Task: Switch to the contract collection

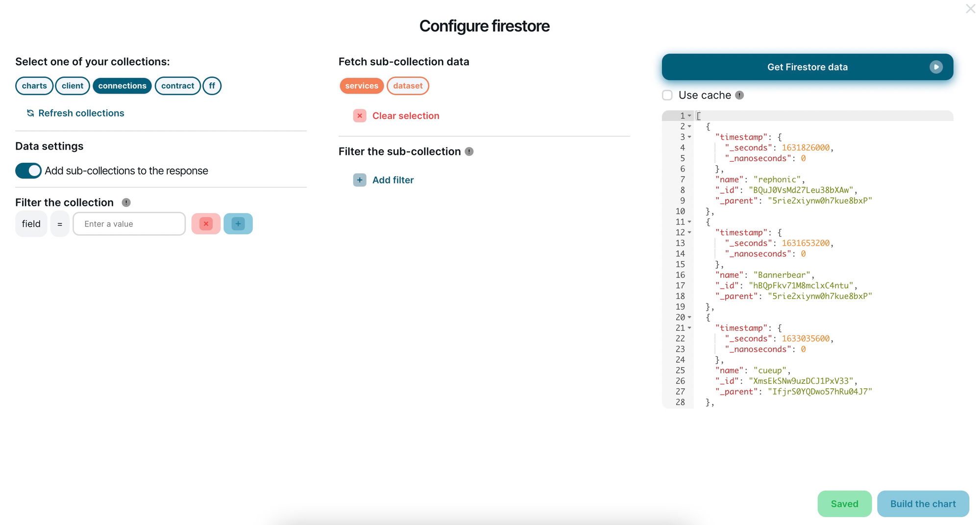Action: point(177,86)
